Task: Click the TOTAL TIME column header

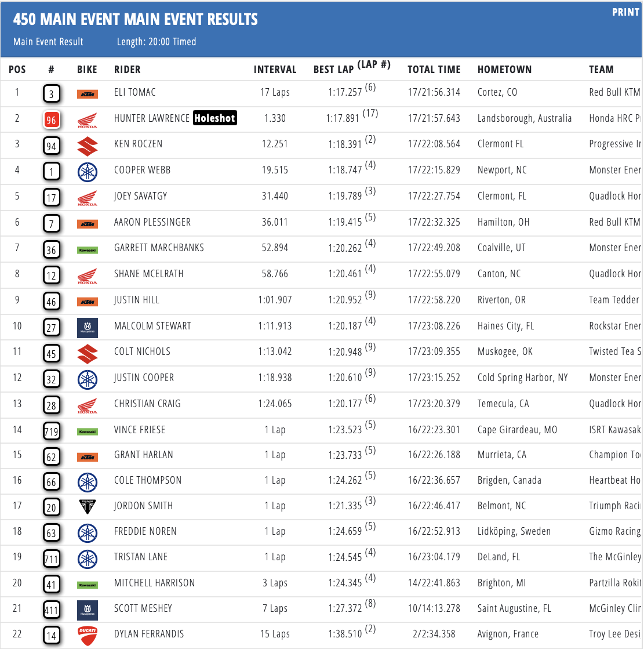Action: (434, 70)
